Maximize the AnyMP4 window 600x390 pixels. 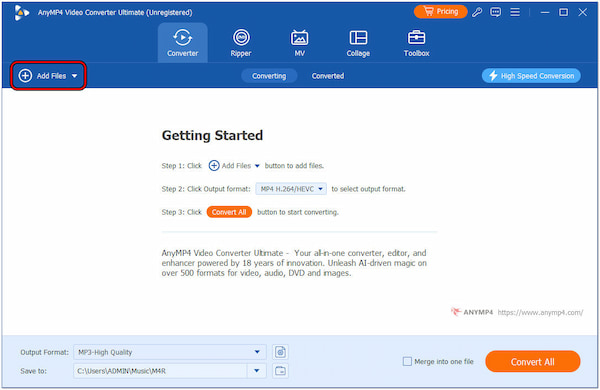(x=563, y=12)
